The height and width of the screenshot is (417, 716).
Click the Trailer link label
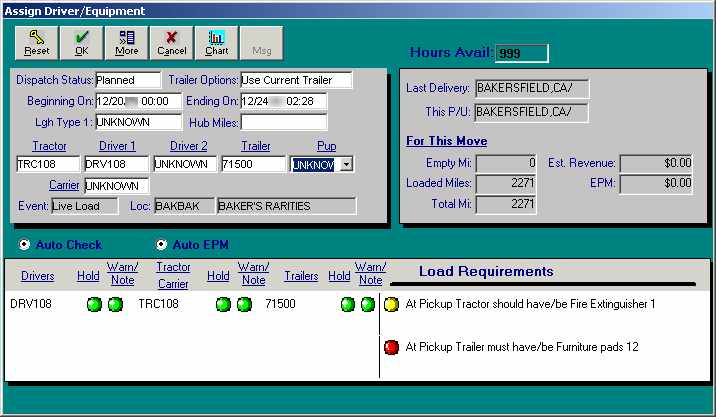point(256,146)
